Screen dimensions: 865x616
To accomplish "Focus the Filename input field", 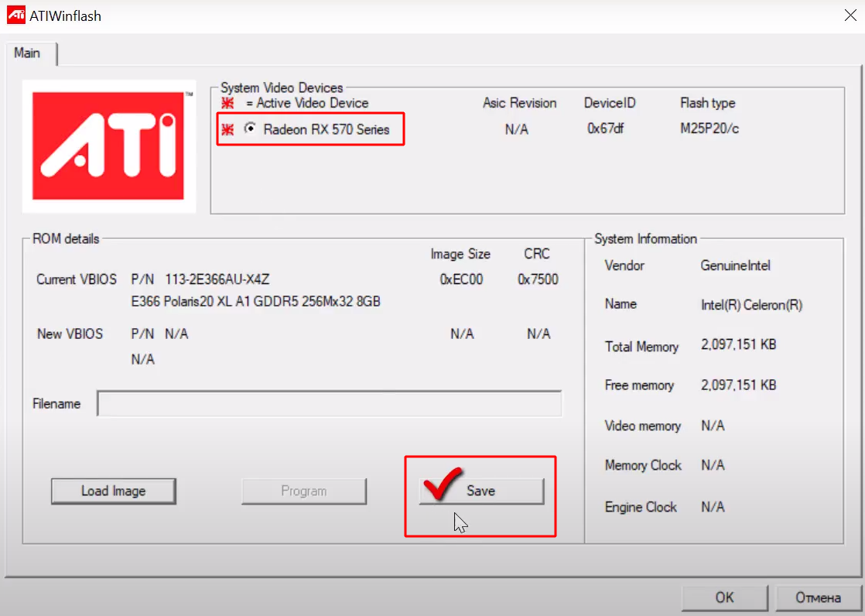I will coord(329,404).
